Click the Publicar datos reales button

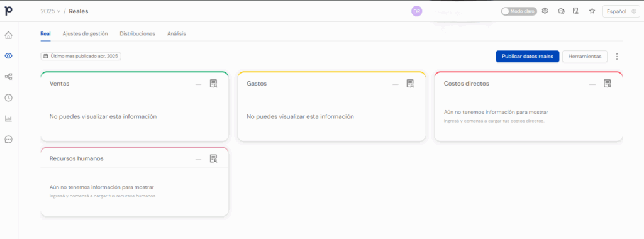(528, 56)
